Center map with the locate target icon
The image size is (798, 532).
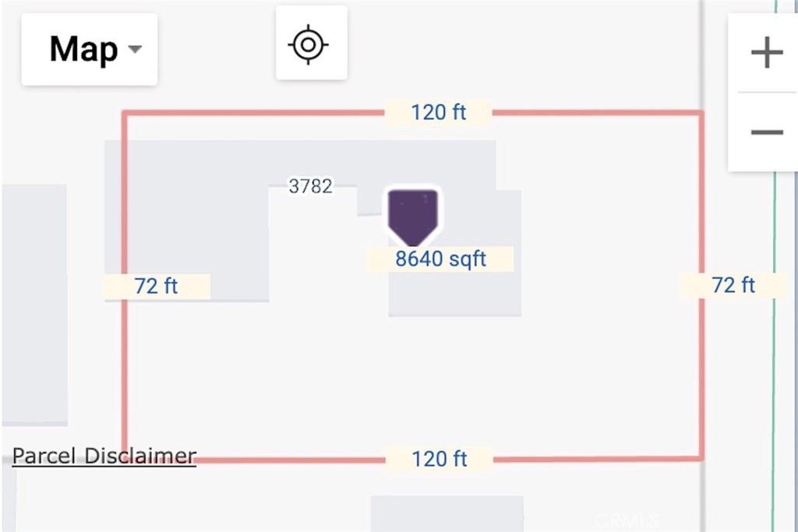tap(310, 44)
